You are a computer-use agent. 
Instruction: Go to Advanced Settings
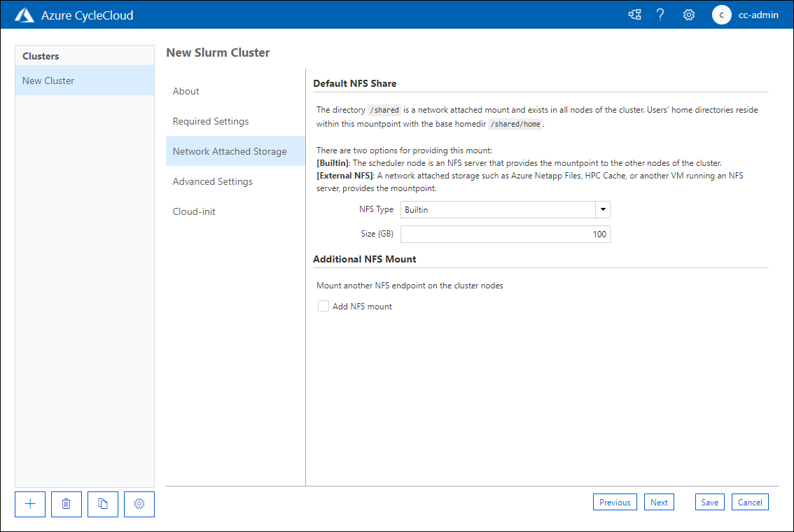pos(212,181)
